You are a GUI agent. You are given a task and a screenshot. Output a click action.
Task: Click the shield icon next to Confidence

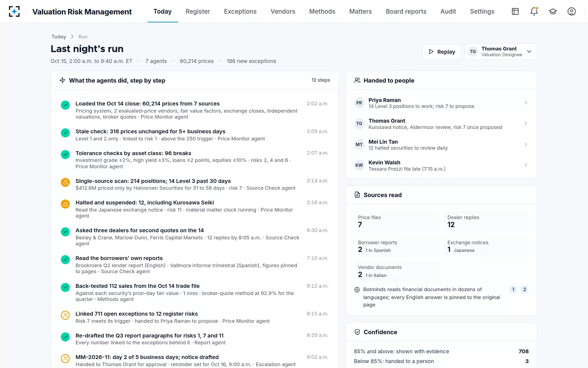coord(357,332)
